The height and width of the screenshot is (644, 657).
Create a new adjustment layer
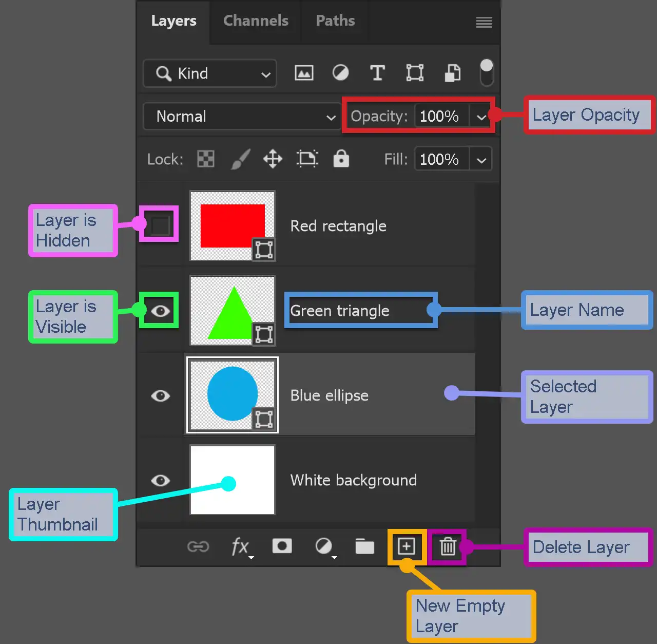(324, 546)
